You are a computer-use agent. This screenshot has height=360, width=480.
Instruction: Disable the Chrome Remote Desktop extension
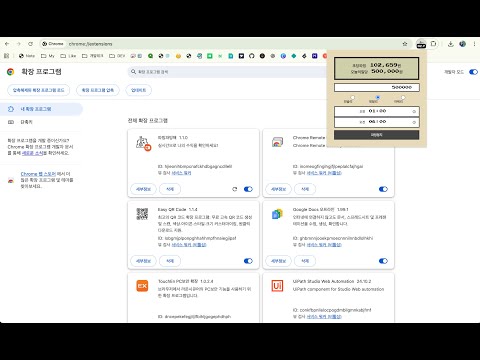pos(383,189)
